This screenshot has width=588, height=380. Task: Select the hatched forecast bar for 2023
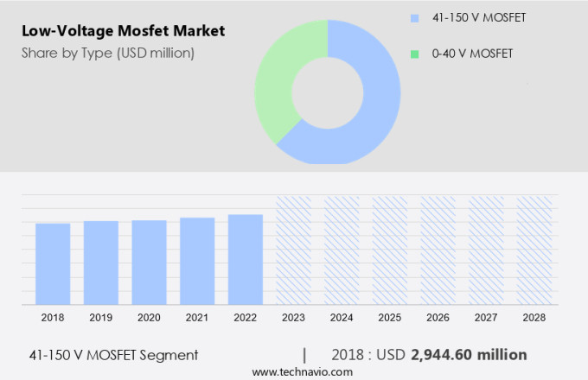click(x=293, y=250)
